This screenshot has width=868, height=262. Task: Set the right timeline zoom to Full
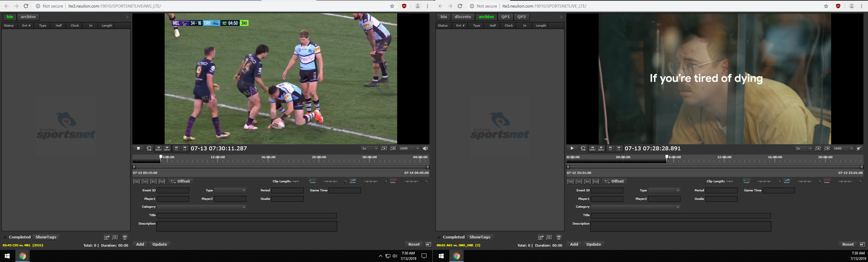click(x=596, y=182)
